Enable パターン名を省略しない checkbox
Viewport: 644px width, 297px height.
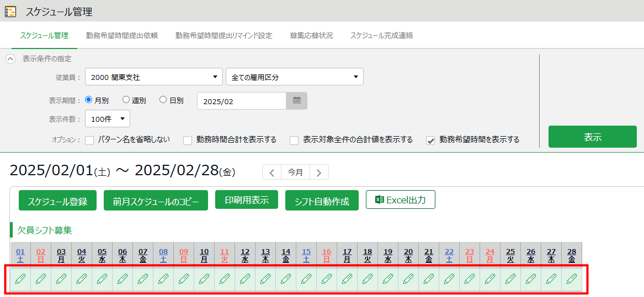pos(89,140)
